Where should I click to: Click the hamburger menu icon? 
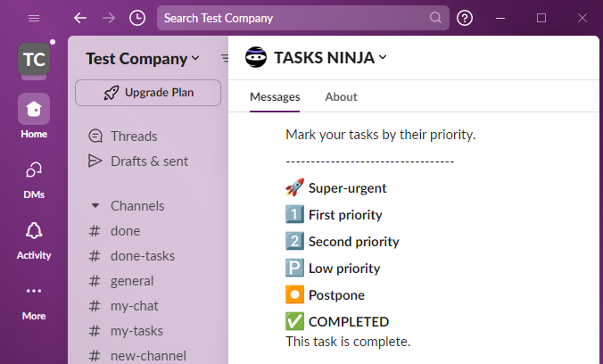click(x=34, y=18)
